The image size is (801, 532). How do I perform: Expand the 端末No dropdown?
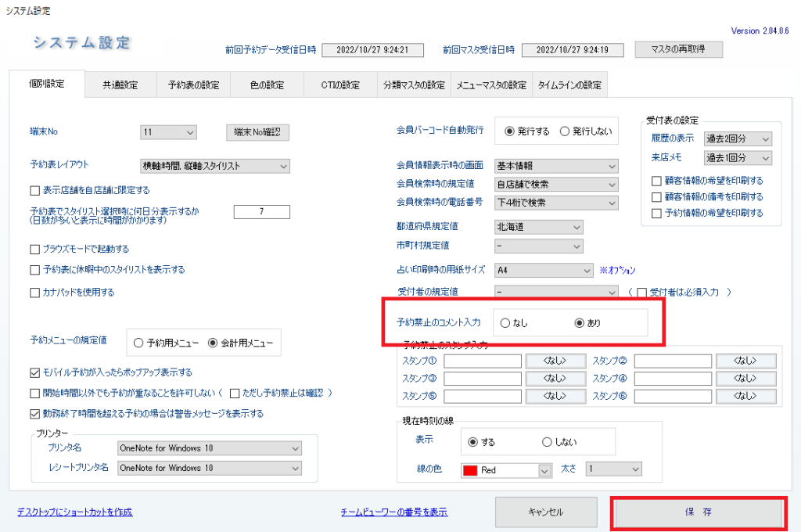[x=169, y=132]
